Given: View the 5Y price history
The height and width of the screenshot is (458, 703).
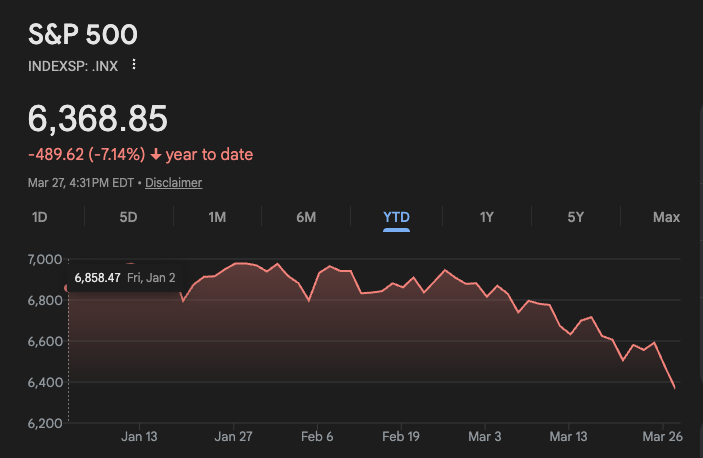Looking at the screenshot, I should [575, 217].
